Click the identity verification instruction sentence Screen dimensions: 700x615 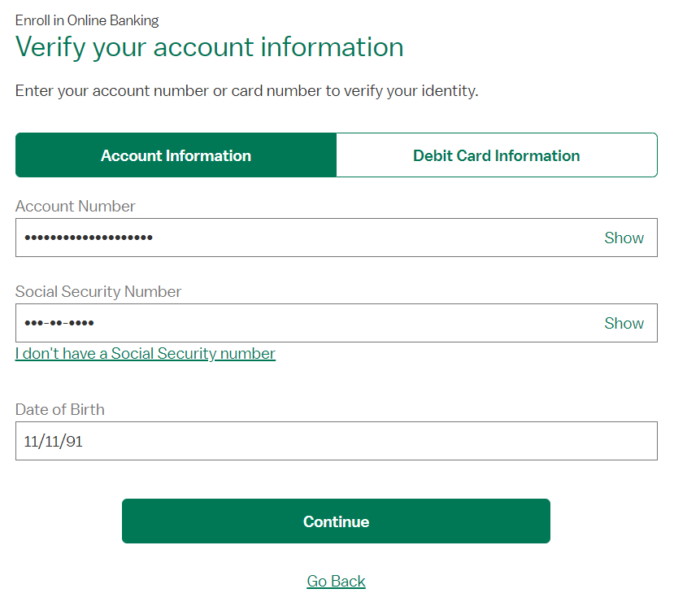coord(246,90)
